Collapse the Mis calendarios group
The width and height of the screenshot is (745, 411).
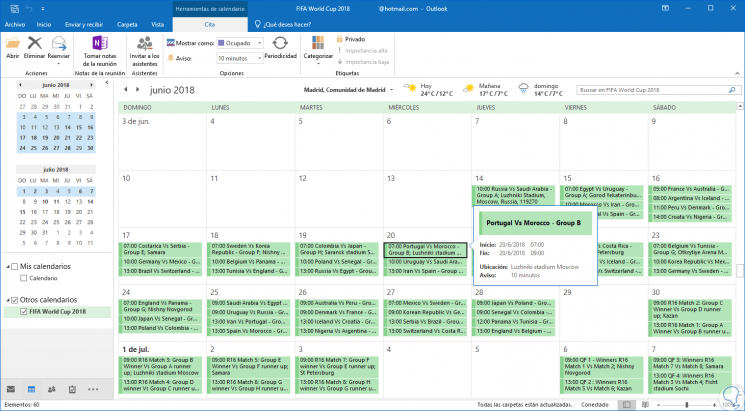(8, 267)
